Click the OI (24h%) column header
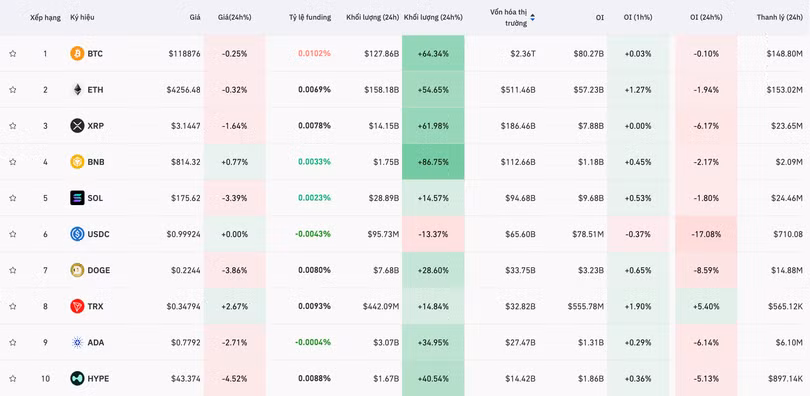 706,17
